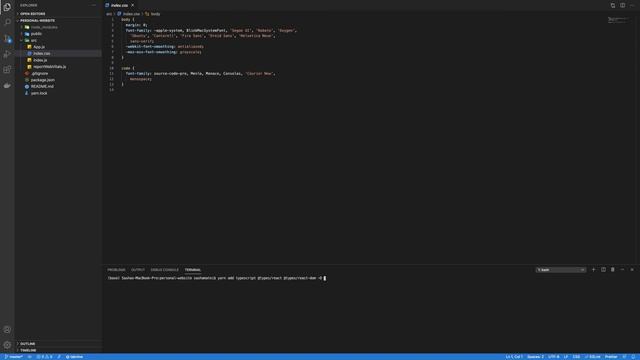Switch to the Debug Console tab

click(x=164, y=270)
